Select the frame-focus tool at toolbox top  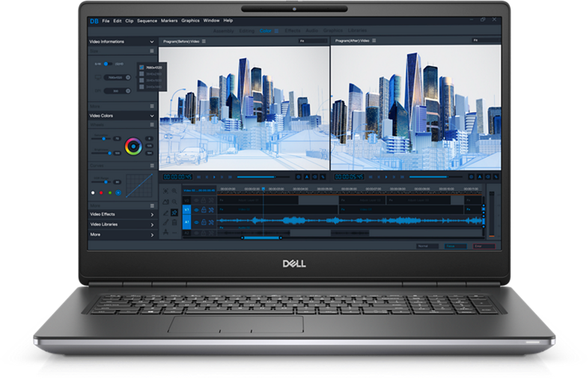click(166, 191)
